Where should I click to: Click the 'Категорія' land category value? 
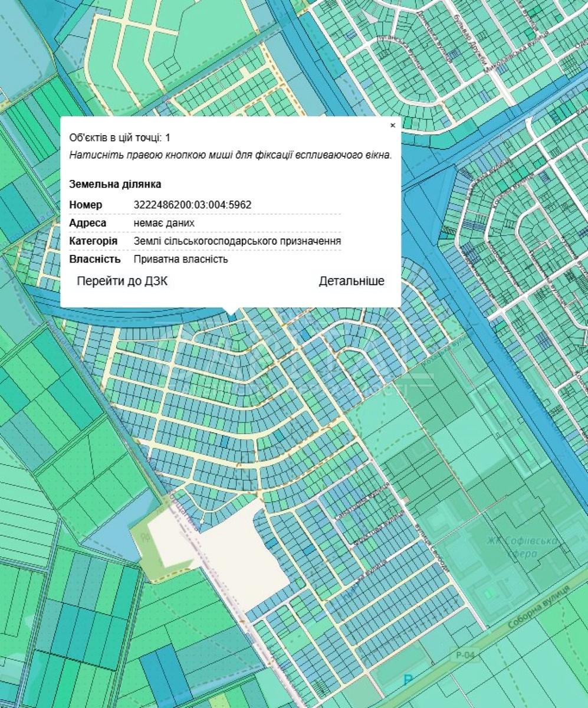tap(237, 241)
